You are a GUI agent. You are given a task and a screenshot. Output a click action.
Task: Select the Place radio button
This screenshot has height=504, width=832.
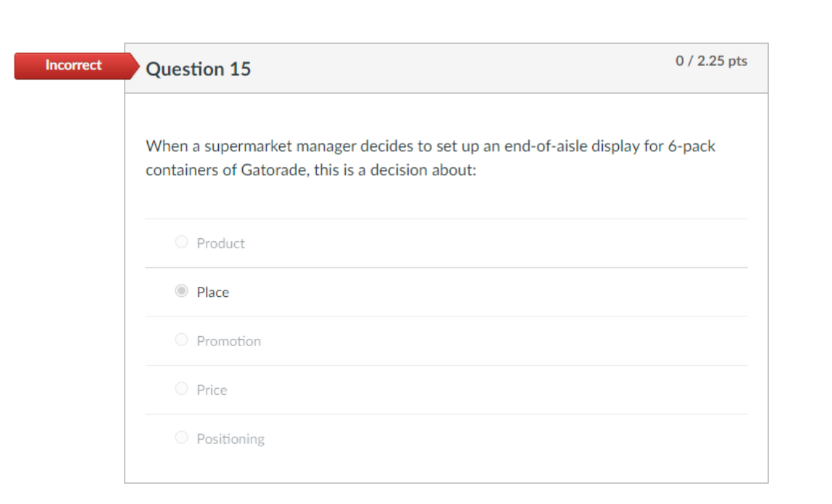tap(182, 291)
